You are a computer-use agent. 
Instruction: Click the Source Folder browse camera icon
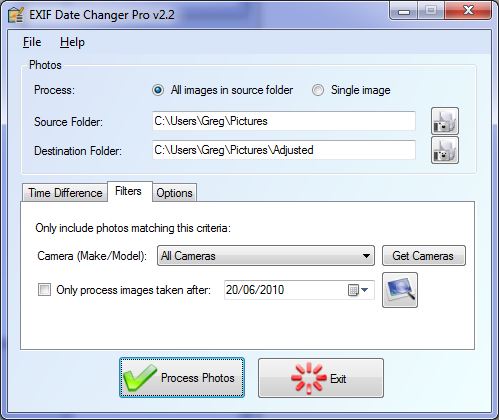(x=445, y=121)
